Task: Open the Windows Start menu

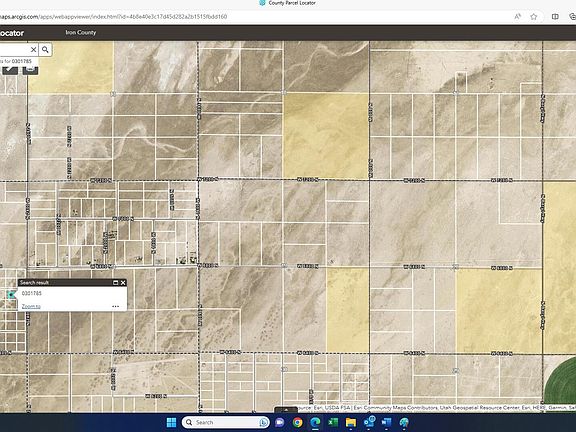Action: (x=171, y=422)
